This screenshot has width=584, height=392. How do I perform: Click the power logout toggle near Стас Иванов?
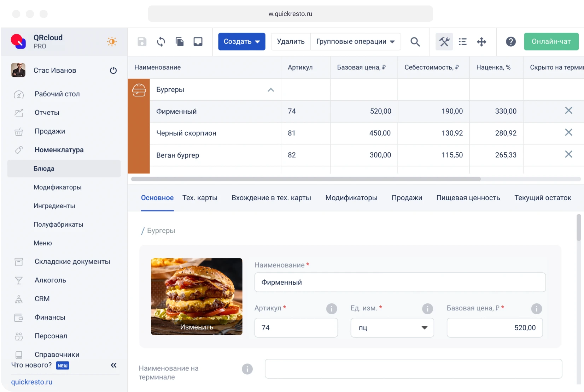(x=113, y=70)
